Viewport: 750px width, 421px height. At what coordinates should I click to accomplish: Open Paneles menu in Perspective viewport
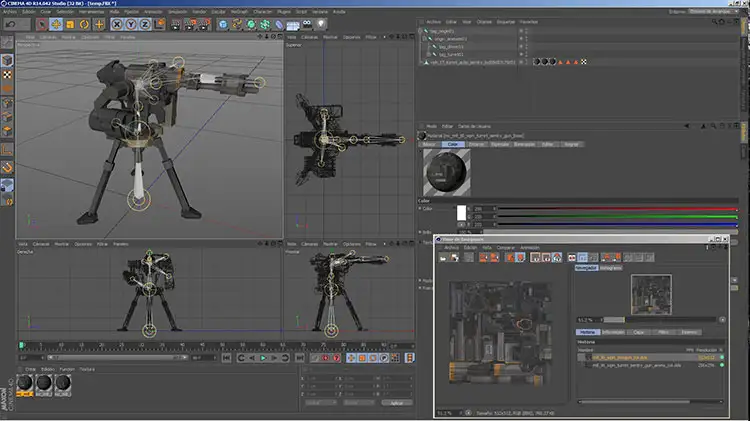click(128, 37)
